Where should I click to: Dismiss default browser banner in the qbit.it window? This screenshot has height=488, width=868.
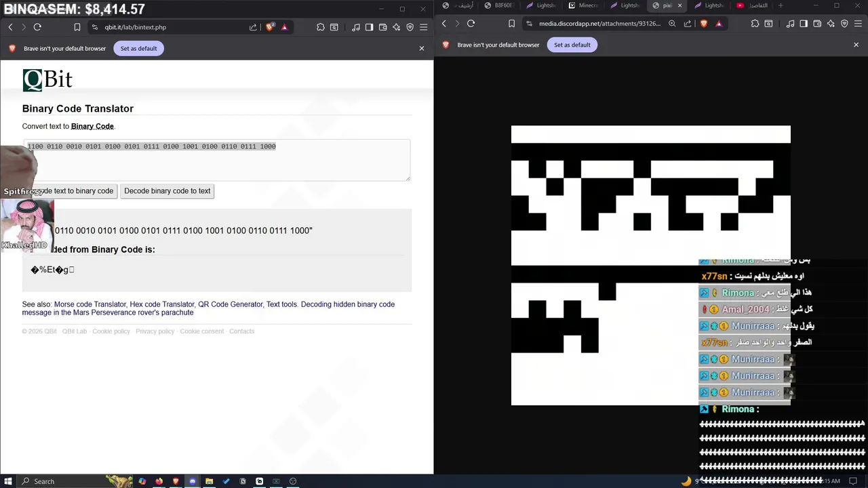(422, 48)
